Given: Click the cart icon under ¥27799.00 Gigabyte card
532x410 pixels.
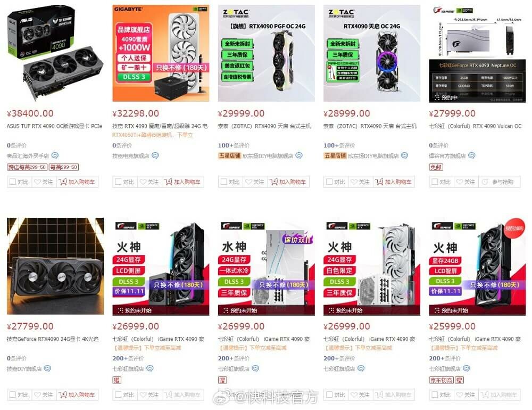Looking at the screenshot, I should [62, 395].
